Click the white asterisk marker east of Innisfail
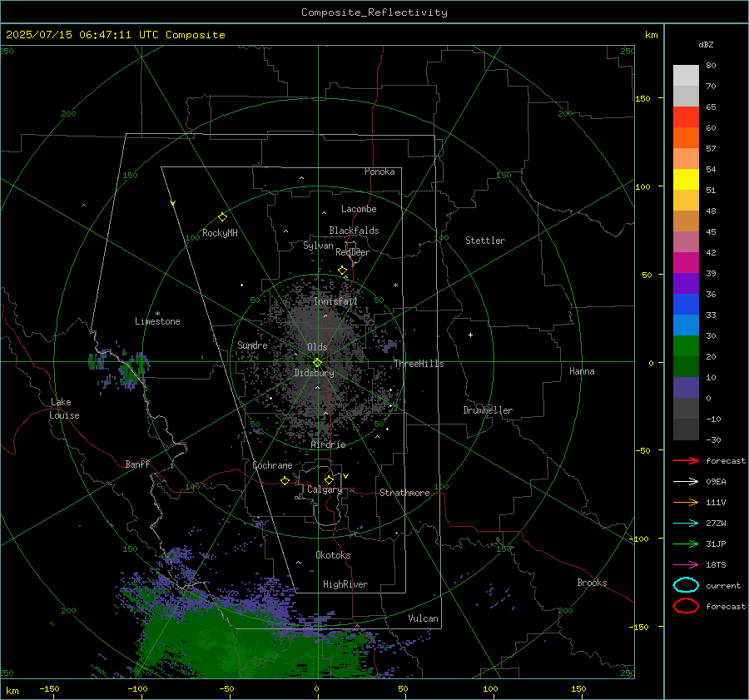The image size is (749, 700). click(395, 285)
